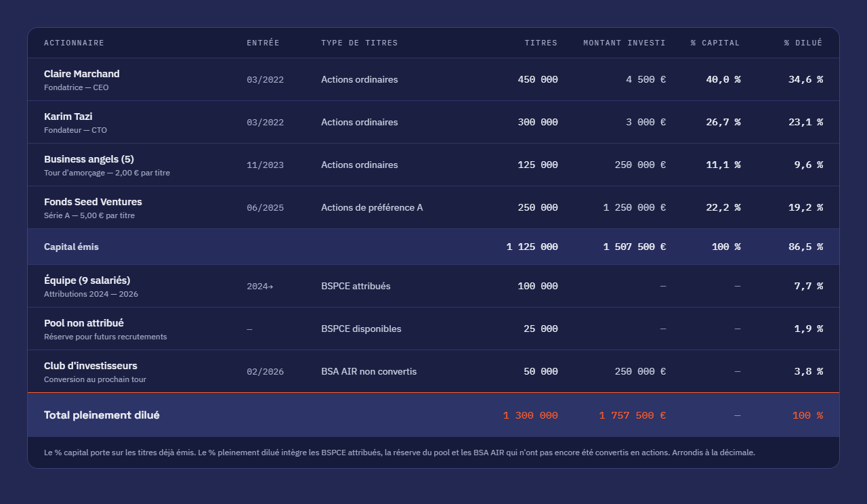This screenshot has width=867, height=504.
Task: Click the 02/2026 entry date
Action: pos(266,372)
